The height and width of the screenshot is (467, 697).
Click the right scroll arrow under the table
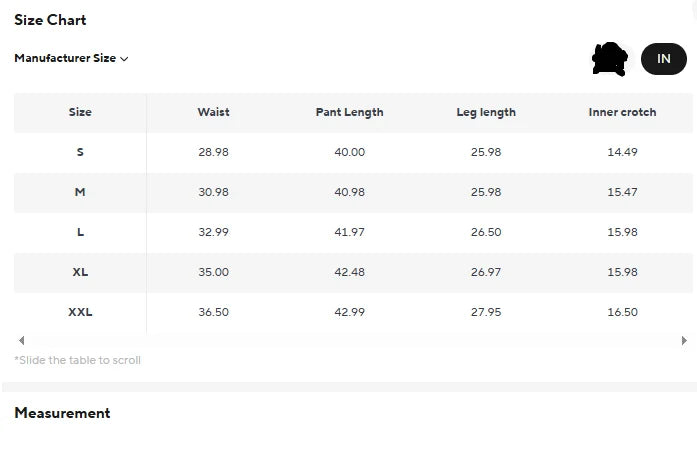coord(684,341)
